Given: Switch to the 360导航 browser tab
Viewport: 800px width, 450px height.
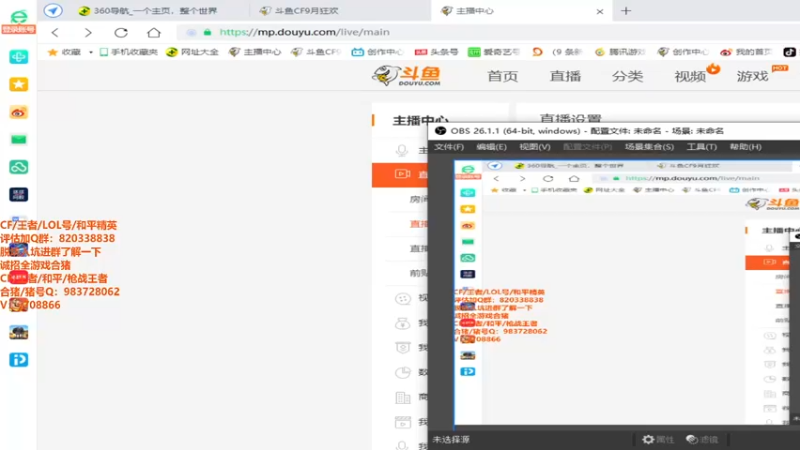Looking at the screenshot, I should click(x=148, y=11).
